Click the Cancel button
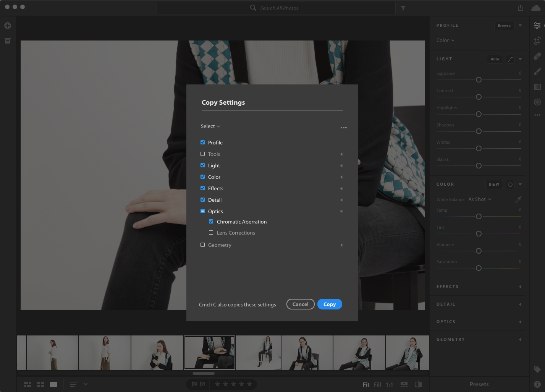 (x=300, y=305)
